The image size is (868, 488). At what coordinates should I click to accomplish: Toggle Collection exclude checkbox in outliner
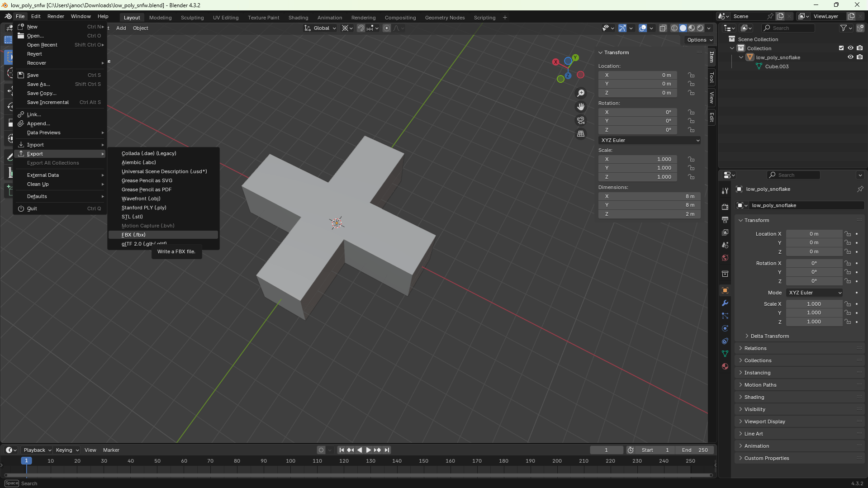[x=841, y=48]
